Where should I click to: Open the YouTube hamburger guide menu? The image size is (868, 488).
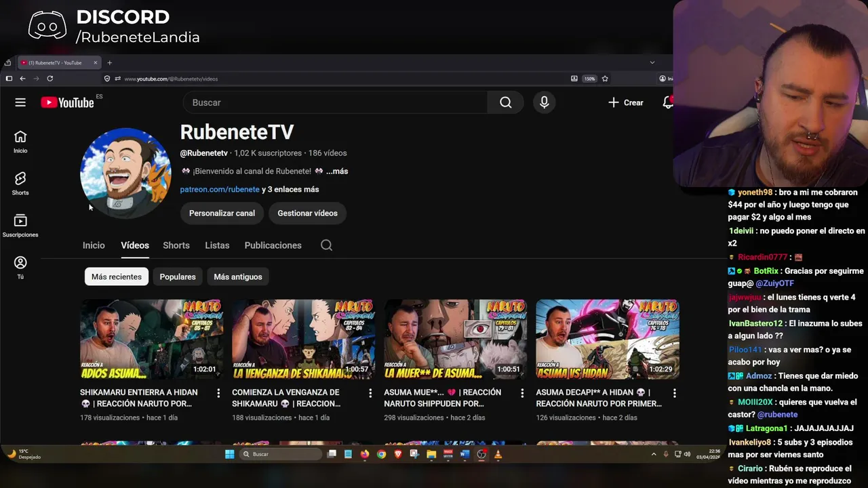pos(20,102)
